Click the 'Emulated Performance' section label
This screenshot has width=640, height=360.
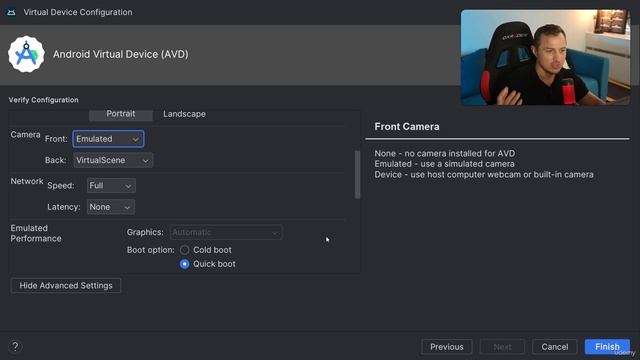pos(36,233)
